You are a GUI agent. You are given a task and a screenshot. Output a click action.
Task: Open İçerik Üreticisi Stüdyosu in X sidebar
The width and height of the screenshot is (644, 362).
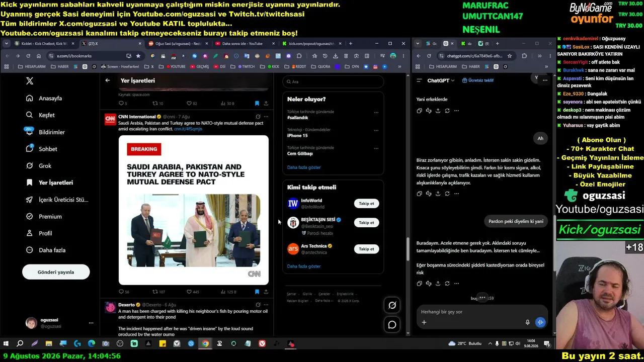click(x=57, y=200)
